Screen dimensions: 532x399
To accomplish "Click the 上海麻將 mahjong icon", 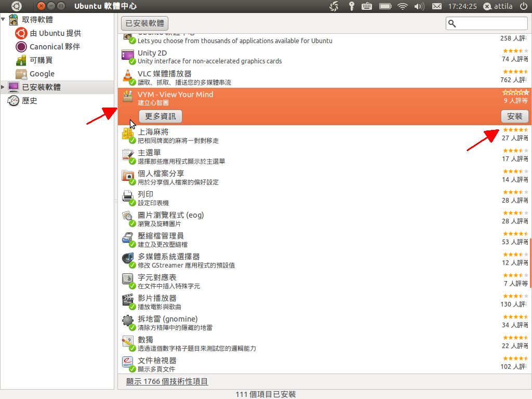I will pyautogui.click(x=128, y=135).
